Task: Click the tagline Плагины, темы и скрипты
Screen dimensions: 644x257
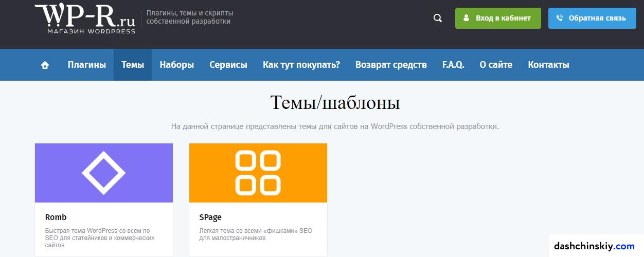Action: tap(189, 17)
